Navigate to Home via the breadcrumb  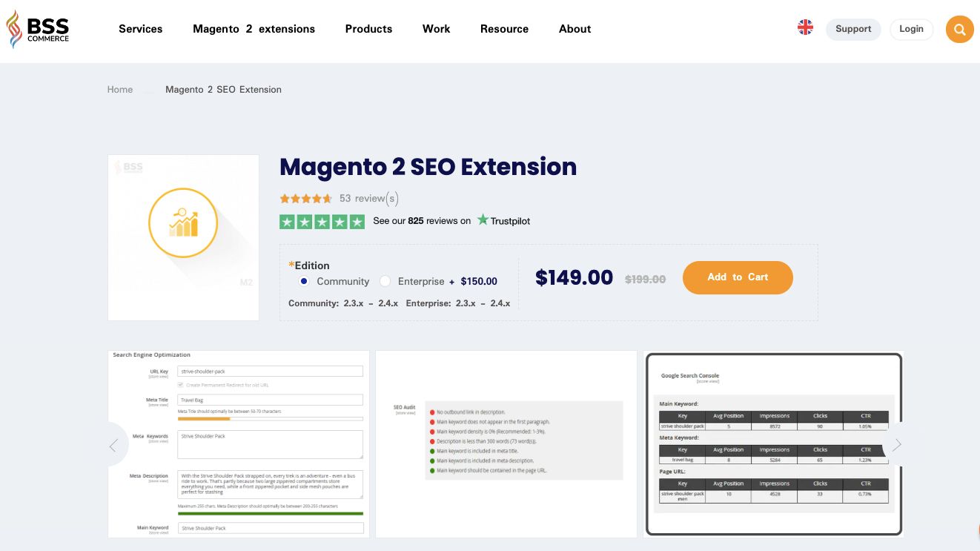[119, 89]
